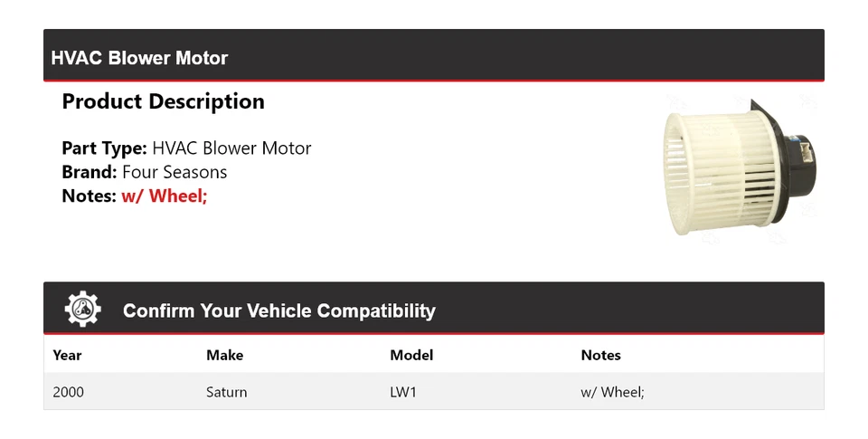Select the 2000 year cell
868x439 pixels.
[69, 392]
